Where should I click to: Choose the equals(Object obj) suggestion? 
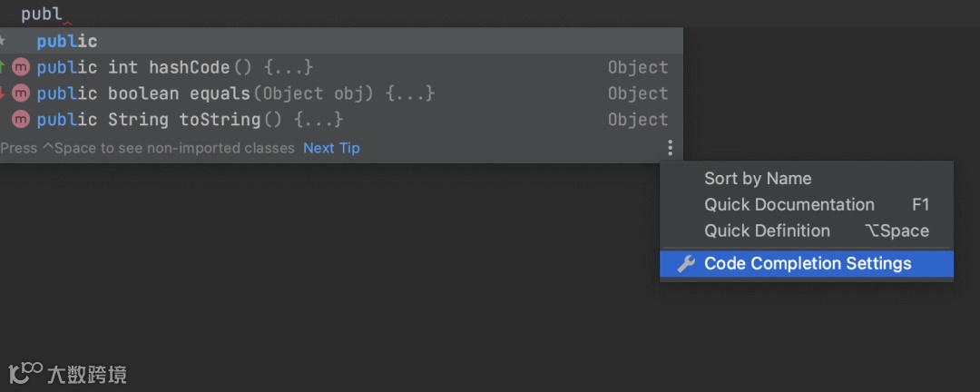(x=235, y=93)
